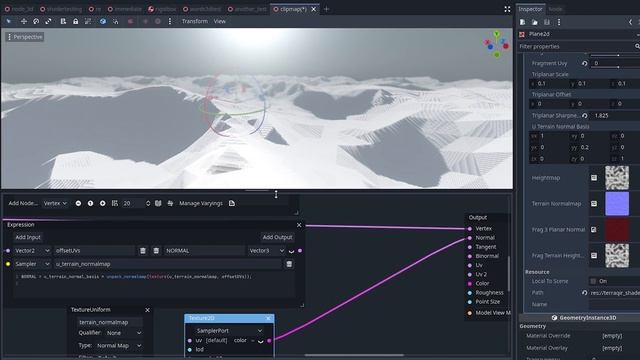This screenshot has width=640, height=360.
Task: Click the Filter properties search field
Action: point(578,47)
